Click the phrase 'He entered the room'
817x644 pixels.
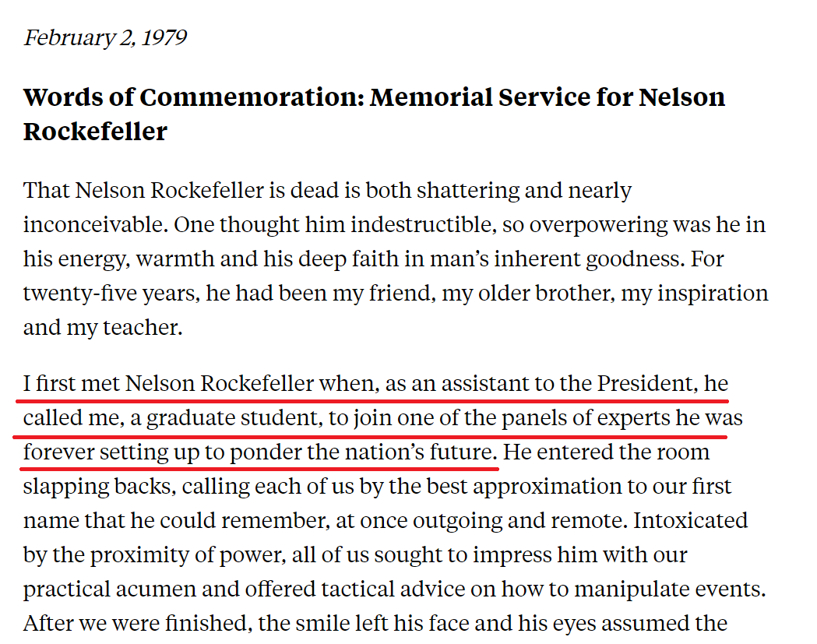(x=606, y=452)
